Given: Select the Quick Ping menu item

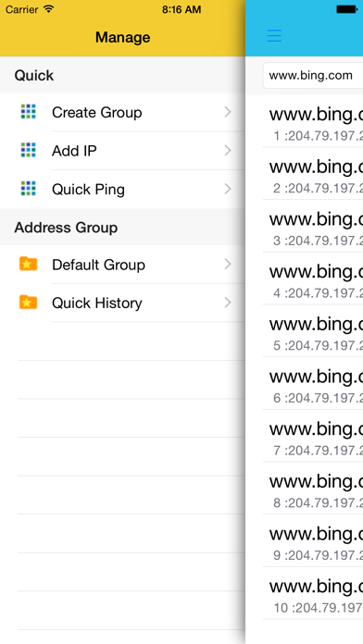Looking at the screenshot, I should (122, 189).
